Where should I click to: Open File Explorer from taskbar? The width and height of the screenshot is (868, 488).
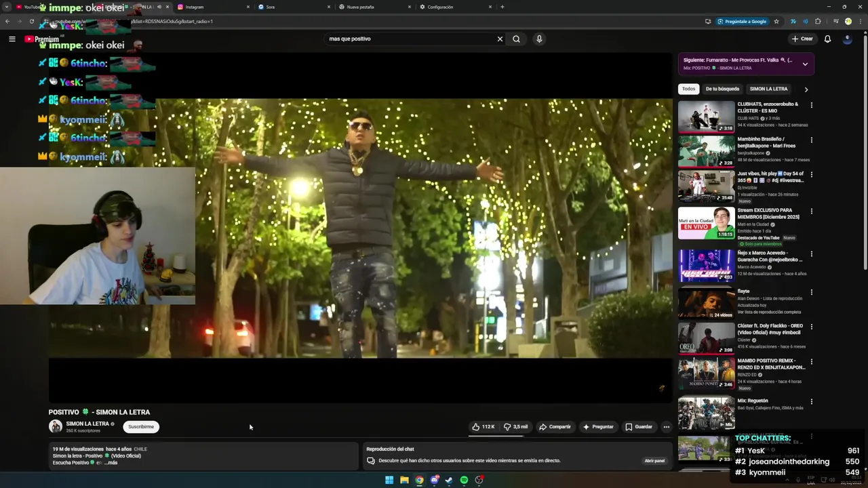click(x=404, y=480)
